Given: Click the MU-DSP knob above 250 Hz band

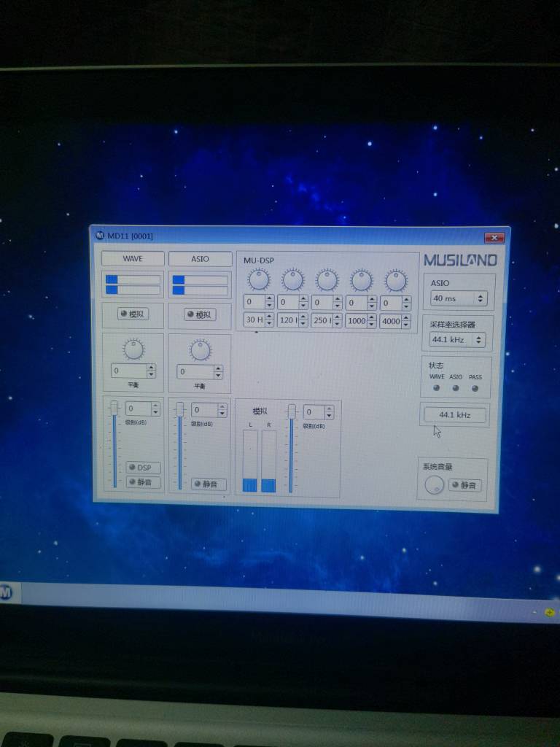Looking at the screenshot, I should pos(327,280).
